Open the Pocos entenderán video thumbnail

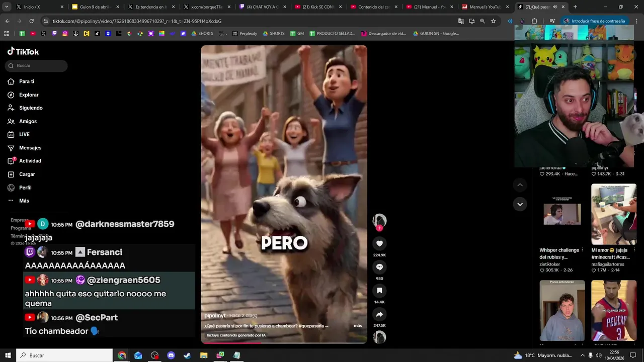point(562,311)
